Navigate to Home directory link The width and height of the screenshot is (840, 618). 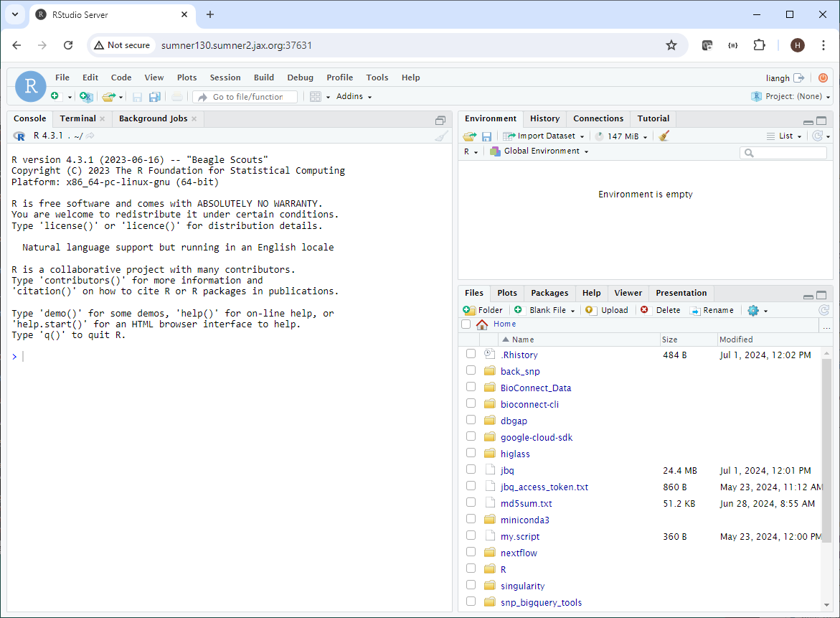pos(504,324)
